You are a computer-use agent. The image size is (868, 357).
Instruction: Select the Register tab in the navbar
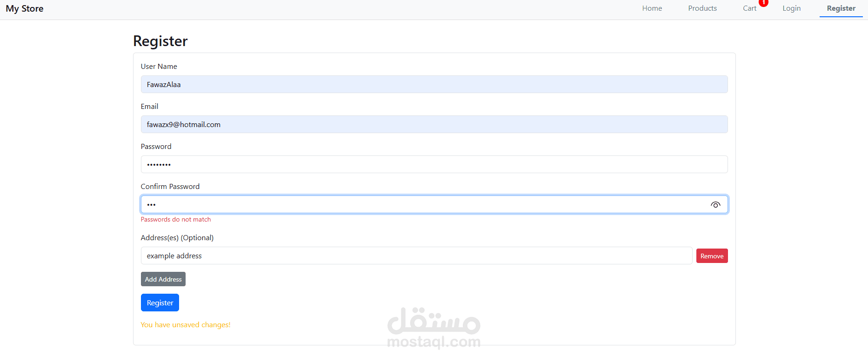[841, 8]
